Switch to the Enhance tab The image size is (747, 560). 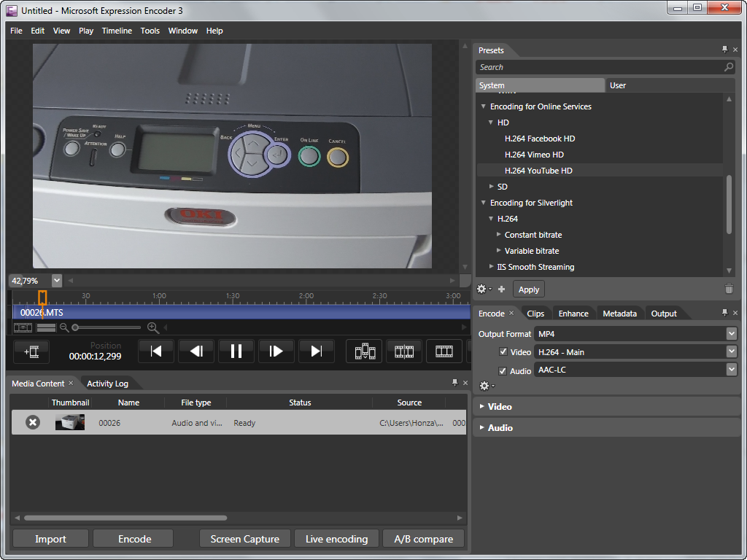[573, 314]
